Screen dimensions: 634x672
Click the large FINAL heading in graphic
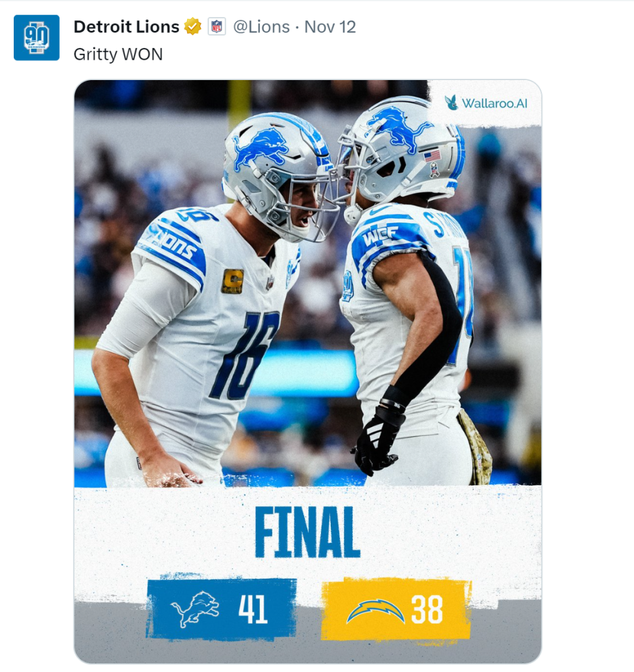[307, 532]
